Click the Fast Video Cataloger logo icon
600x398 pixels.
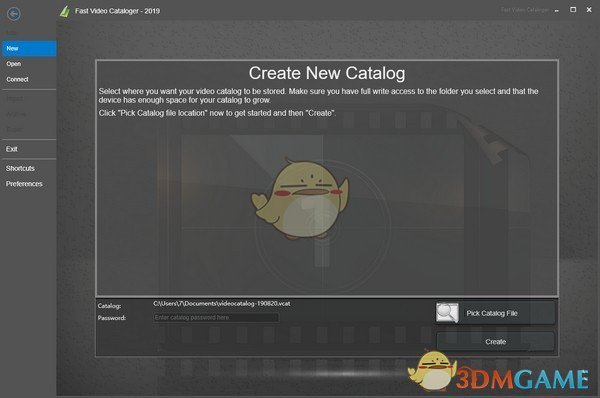coord(65,11)
